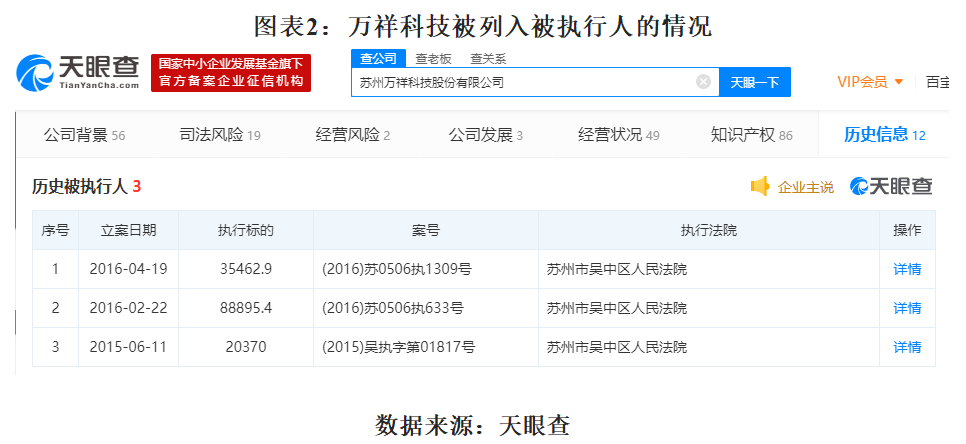Click the red 官方备案企业征信机构 banner
Image resolution: width=966 pixels, height=444 pixels.
pyautogui.click(x=231, y=73)
